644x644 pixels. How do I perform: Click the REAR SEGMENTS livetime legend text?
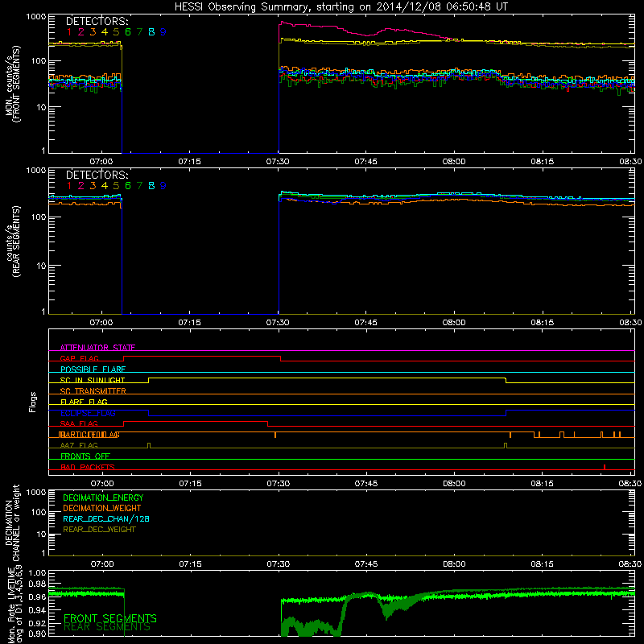click(107, 627)
